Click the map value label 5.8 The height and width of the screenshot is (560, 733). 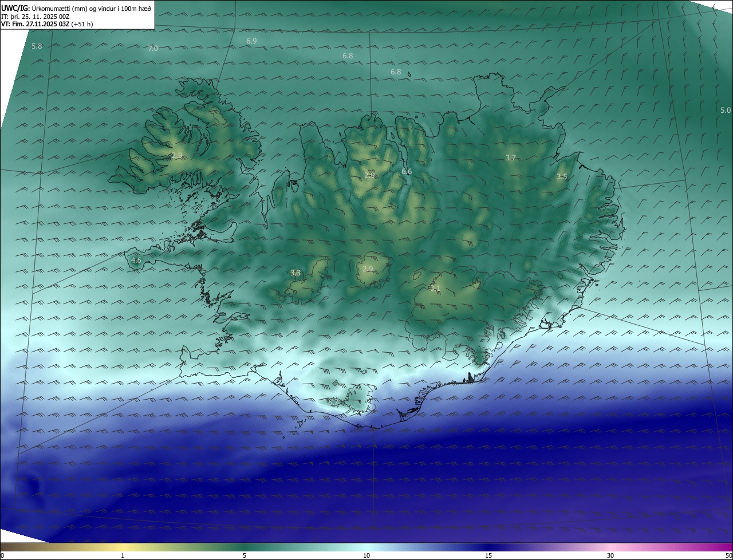coord(37,46)
